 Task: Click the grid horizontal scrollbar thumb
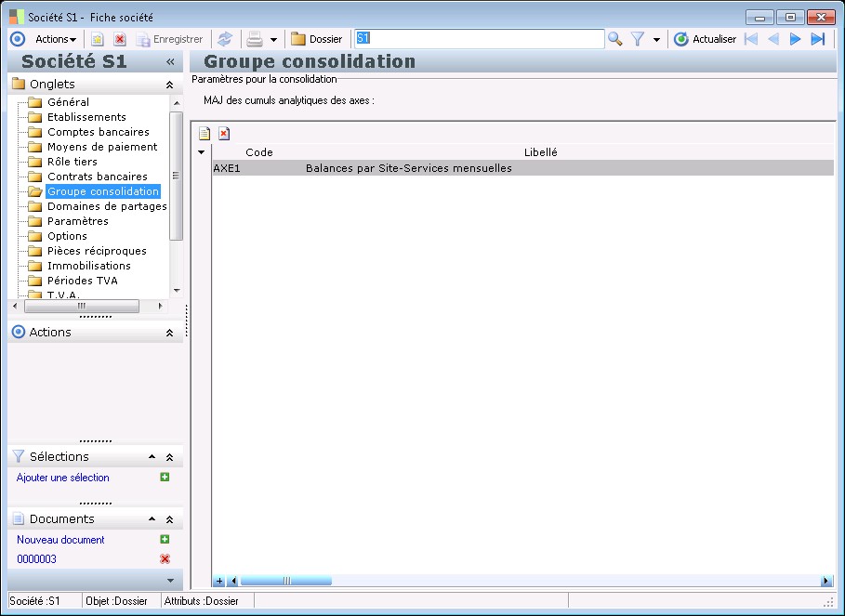[x=286, y=581]
